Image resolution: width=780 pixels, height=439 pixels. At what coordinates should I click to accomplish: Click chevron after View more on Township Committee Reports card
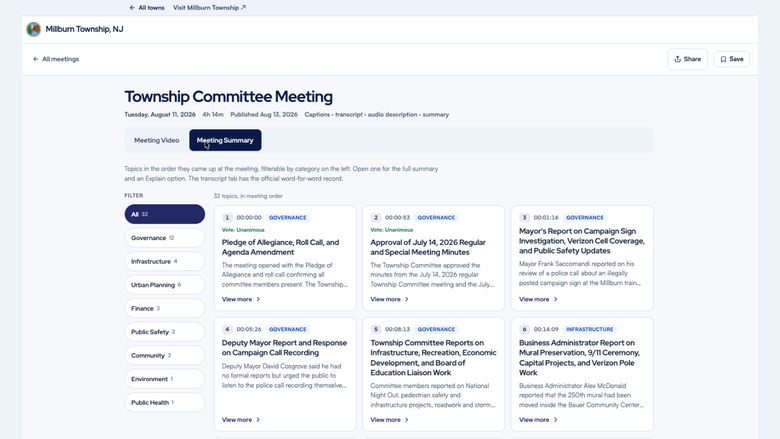pyautogui.click(x=406, y=420)
